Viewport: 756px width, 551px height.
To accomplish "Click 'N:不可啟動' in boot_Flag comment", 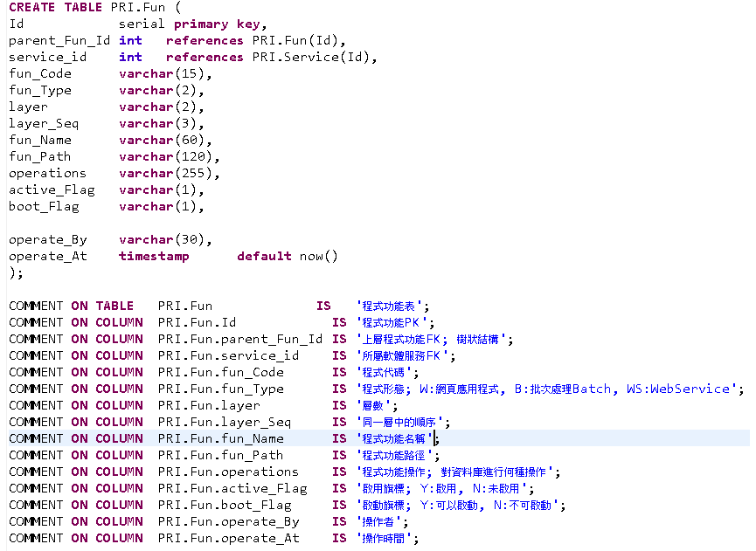I will pos(522,506).
